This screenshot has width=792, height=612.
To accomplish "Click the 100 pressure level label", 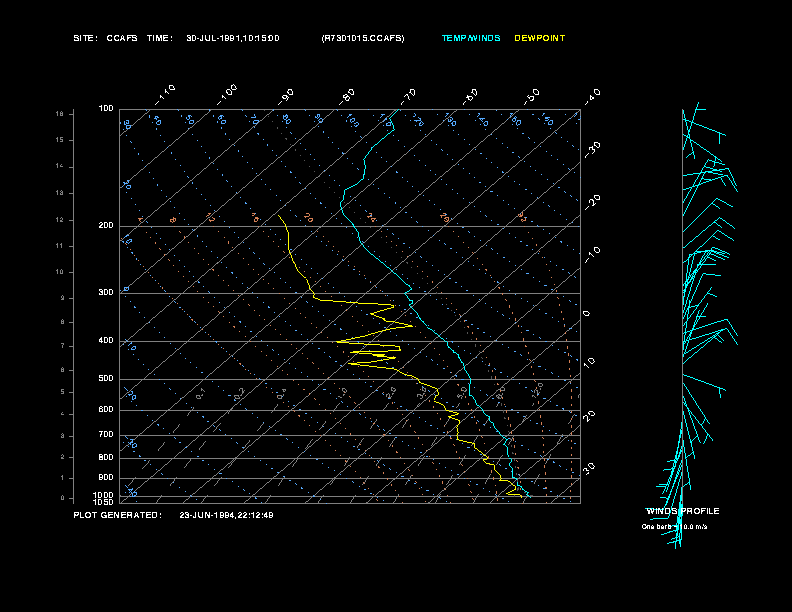I will [106, 109].
